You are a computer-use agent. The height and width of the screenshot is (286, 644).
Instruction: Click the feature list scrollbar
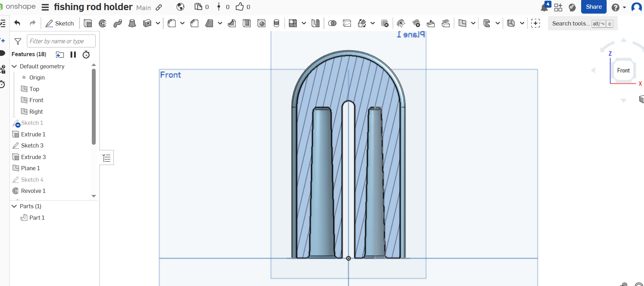tap(94, 106)
